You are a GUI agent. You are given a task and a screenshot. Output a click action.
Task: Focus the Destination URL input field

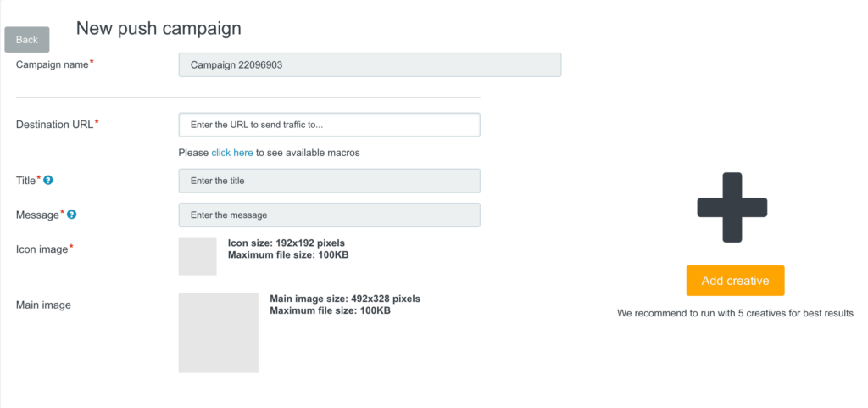(330, 125)
